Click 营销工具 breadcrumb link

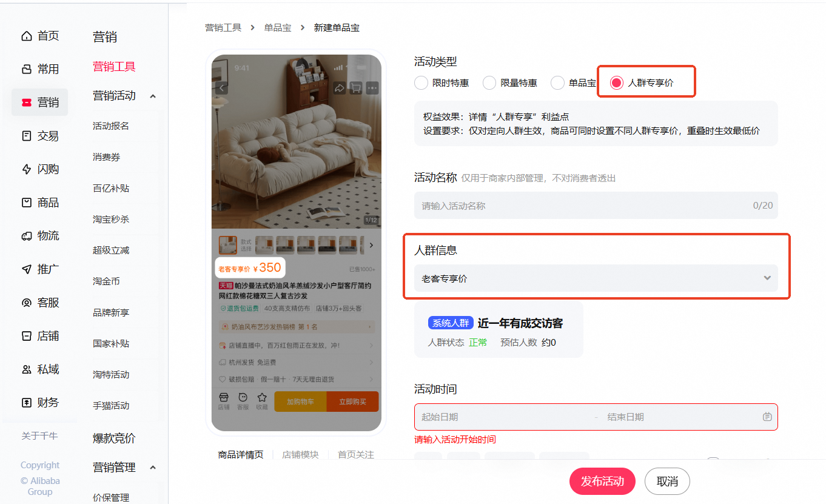(x=223, y=28)
